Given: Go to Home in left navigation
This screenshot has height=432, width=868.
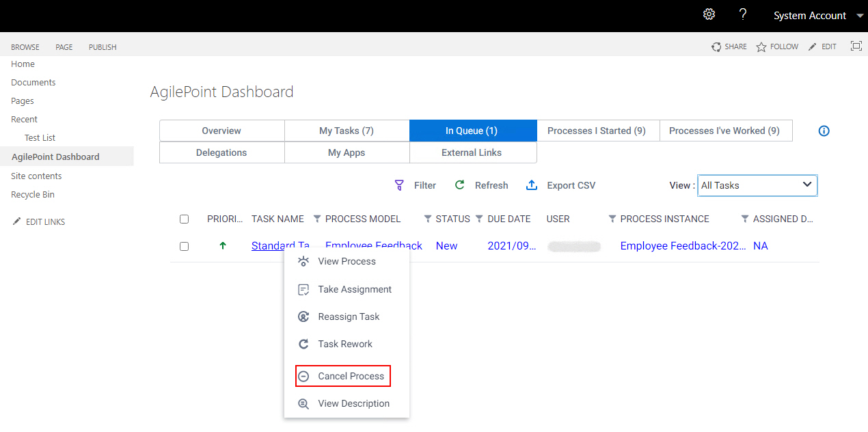Looking at the screenshot, I should click(x=23, y=64).
